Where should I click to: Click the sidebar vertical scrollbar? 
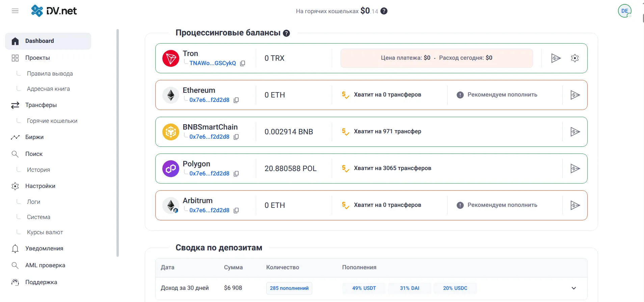point(117,142)
